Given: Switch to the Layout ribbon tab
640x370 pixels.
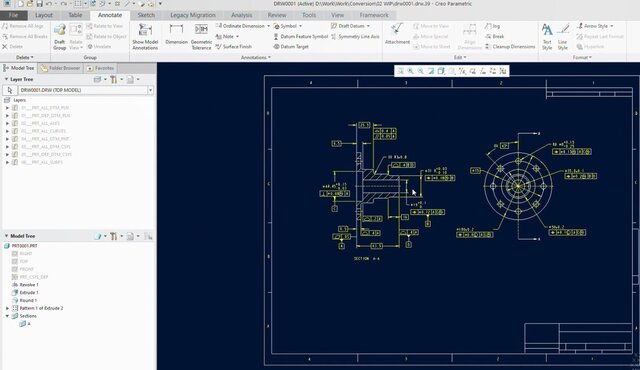Looking at the screenshot, I should tap(44, 15).
